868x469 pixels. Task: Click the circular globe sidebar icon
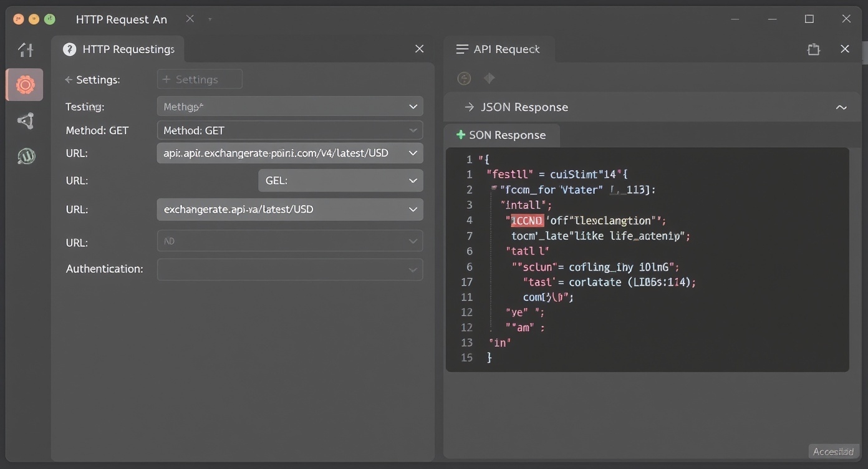26,157
